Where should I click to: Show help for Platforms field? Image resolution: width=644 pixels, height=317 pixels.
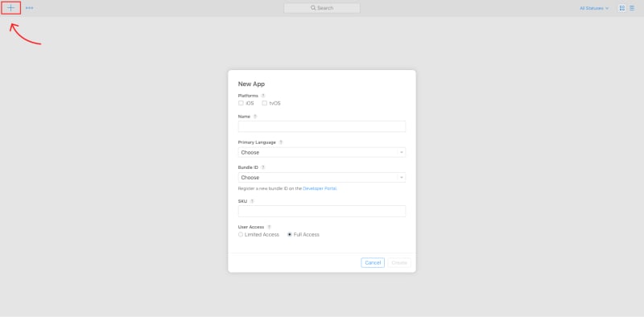point(263,96)
